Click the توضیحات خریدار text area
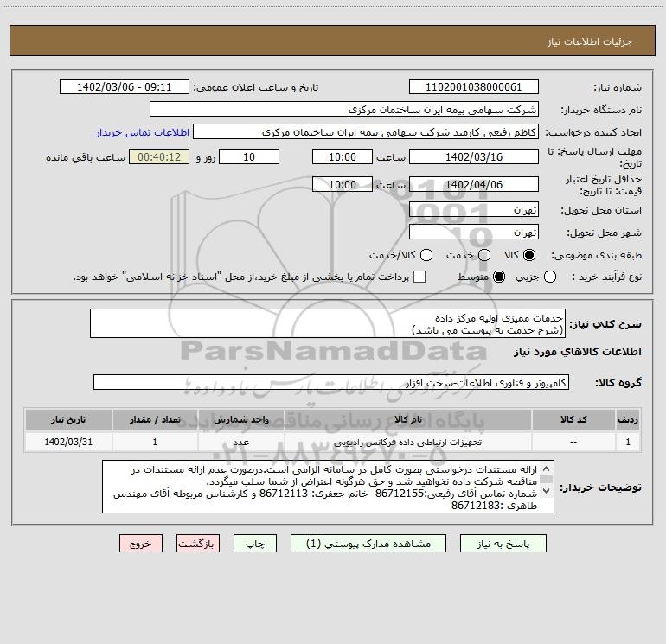The image size is (666, 644). click(x=328, y=487)
